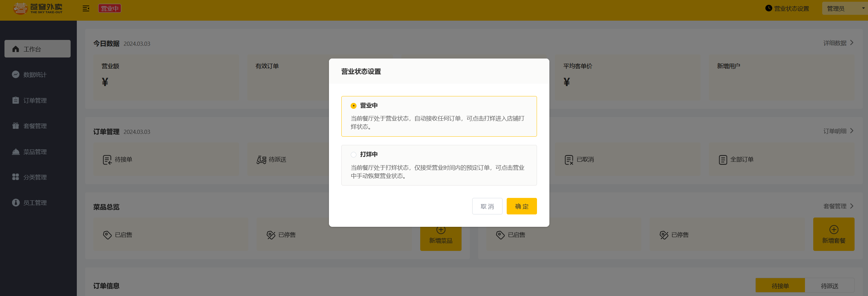Open the 套餐管理 link in 套餐总览
The image size is (868, 296).
click(x=835, y=206)
